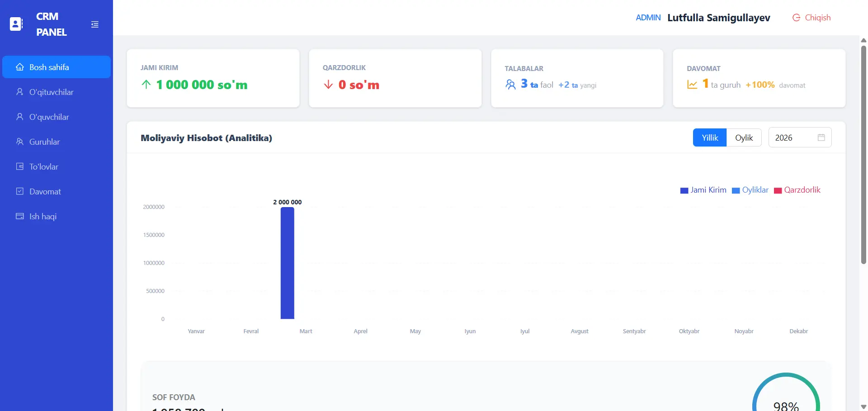Click the home icon beside Bosh sahifa
The image size is (868, 411).
(x=20, y=67)
